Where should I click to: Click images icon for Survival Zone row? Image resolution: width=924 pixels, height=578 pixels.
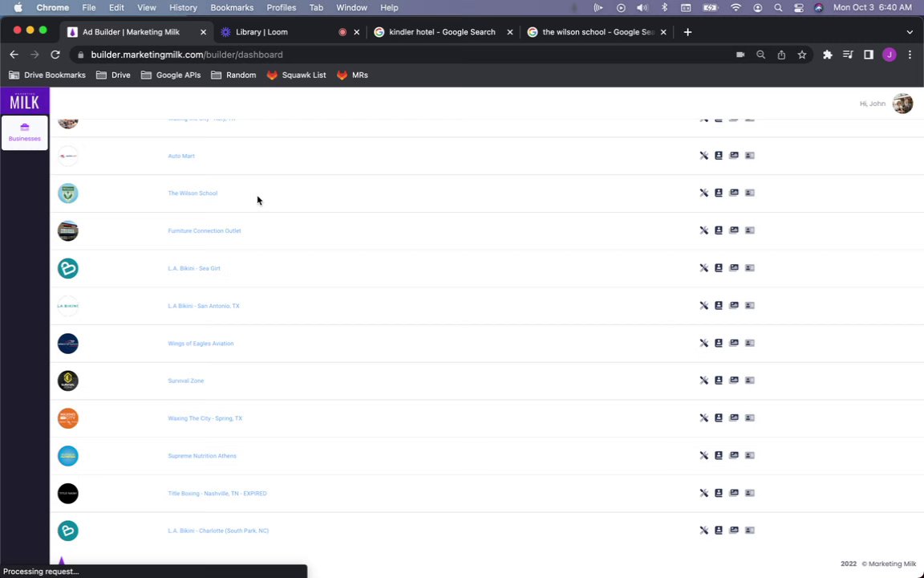734,381
